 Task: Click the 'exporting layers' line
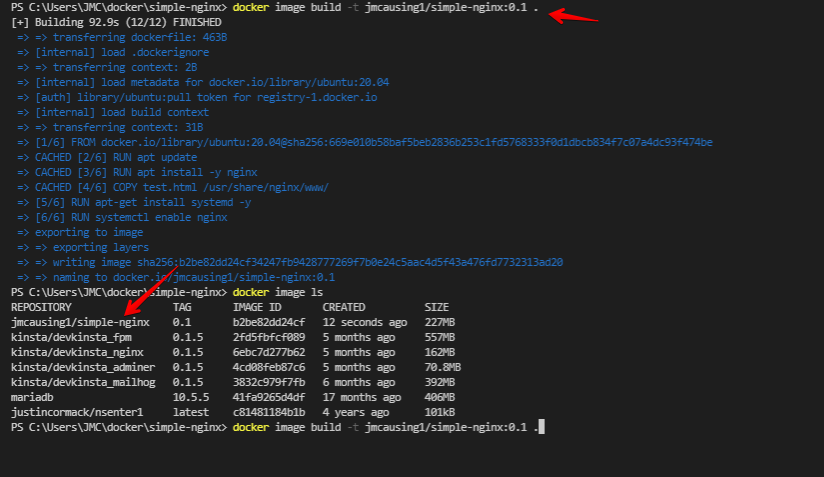click(83, 247)
